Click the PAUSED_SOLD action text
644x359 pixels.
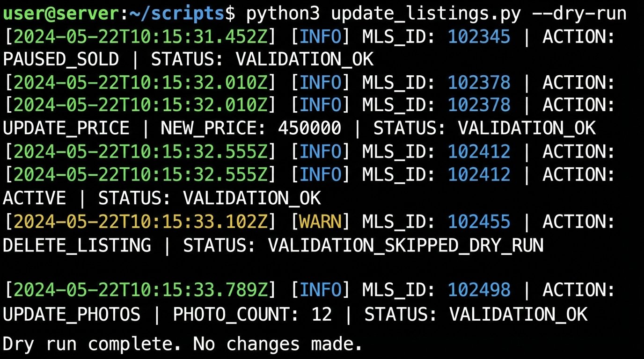click(61, 59)
